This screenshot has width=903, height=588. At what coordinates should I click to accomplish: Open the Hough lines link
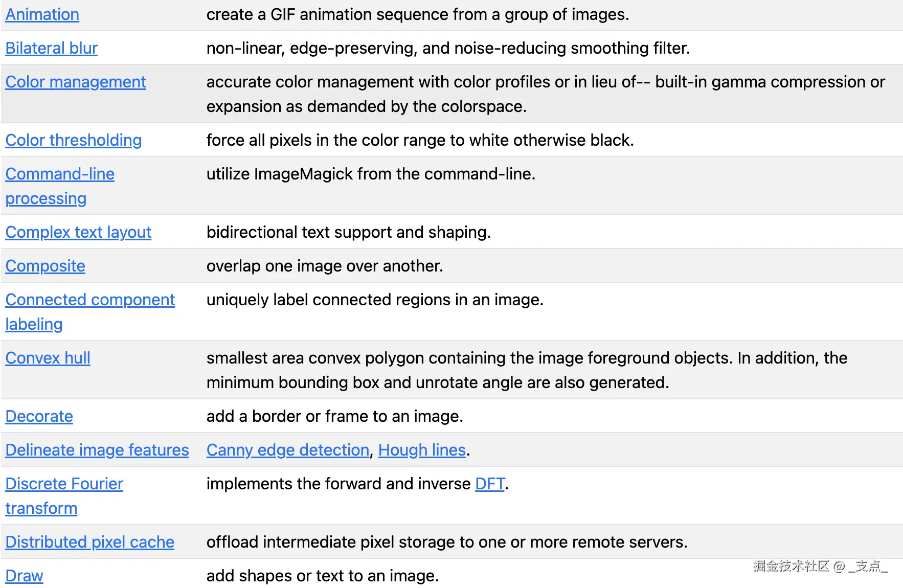tap(422, 450)
